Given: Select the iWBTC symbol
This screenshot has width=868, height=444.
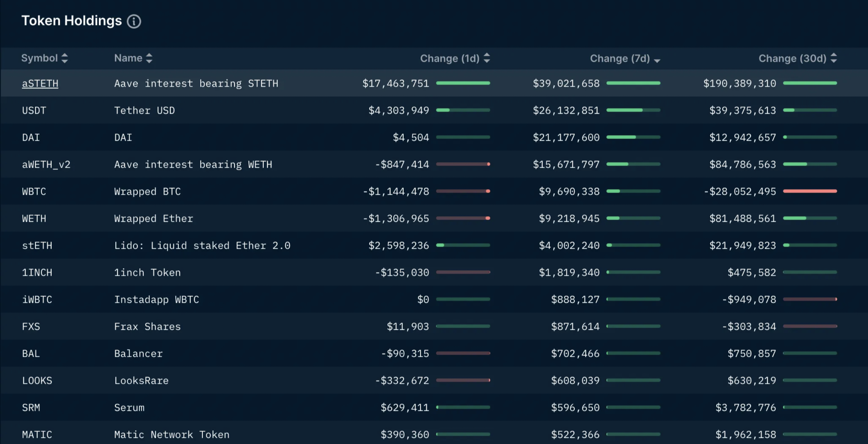Looking at the screenshot, I should [37, 300].
